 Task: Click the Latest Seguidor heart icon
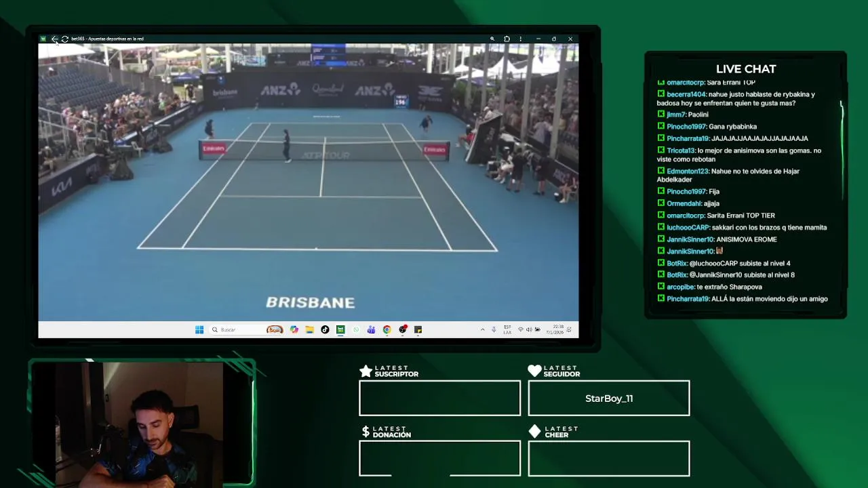point(534,371)
